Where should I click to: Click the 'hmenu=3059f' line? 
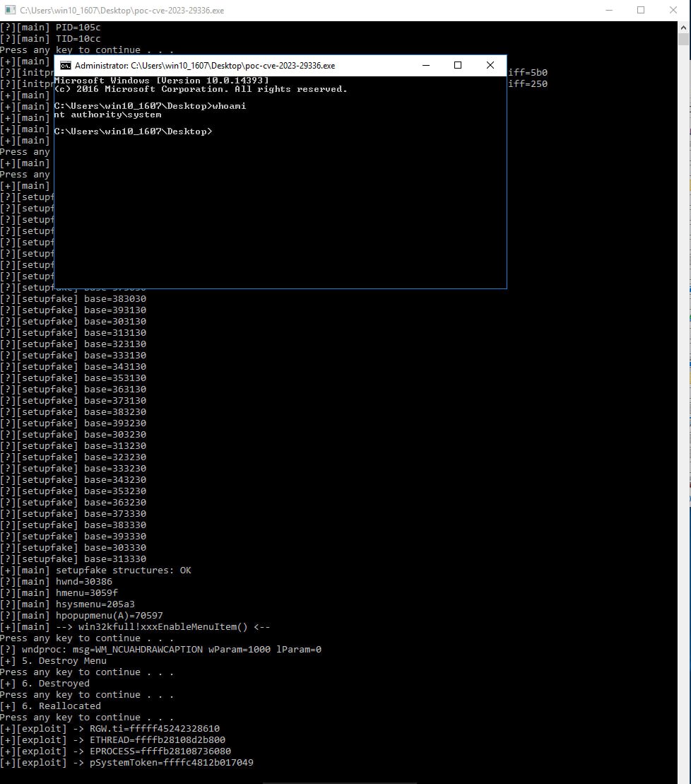pyautogui.click(x=59, y=593)
